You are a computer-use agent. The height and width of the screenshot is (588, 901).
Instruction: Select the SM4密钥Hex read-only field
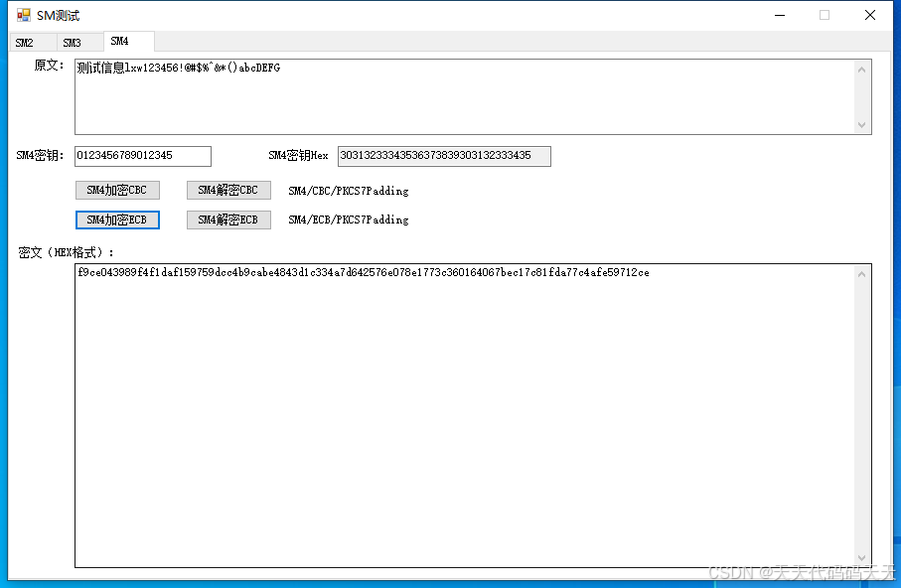(444, 156)
